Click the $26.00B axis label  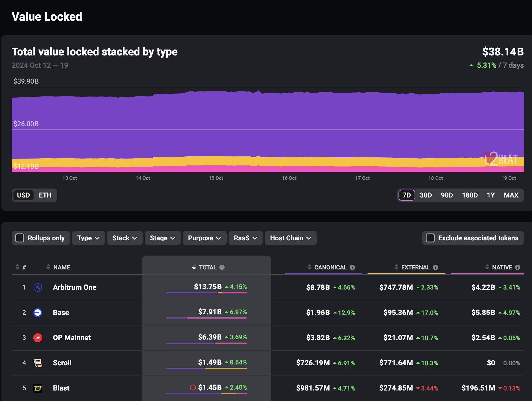26,124
